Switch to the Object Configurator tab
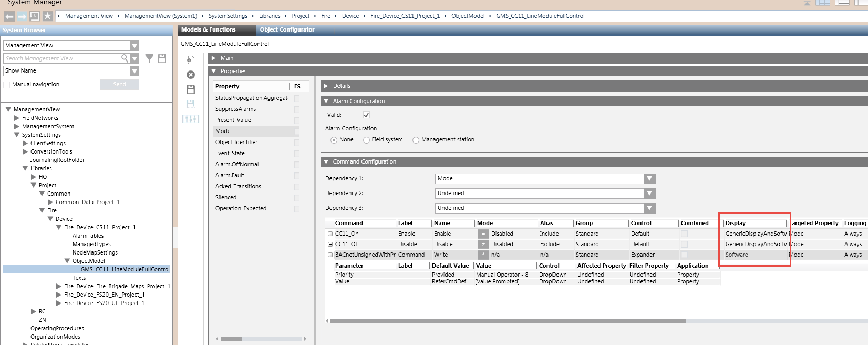This screenshot has width=868, height=345. 287,30
